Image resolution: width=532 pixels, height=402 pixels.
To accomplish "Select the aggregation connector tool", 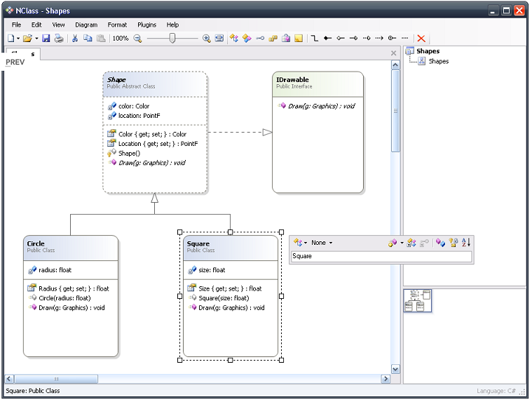I will [341, 39].
